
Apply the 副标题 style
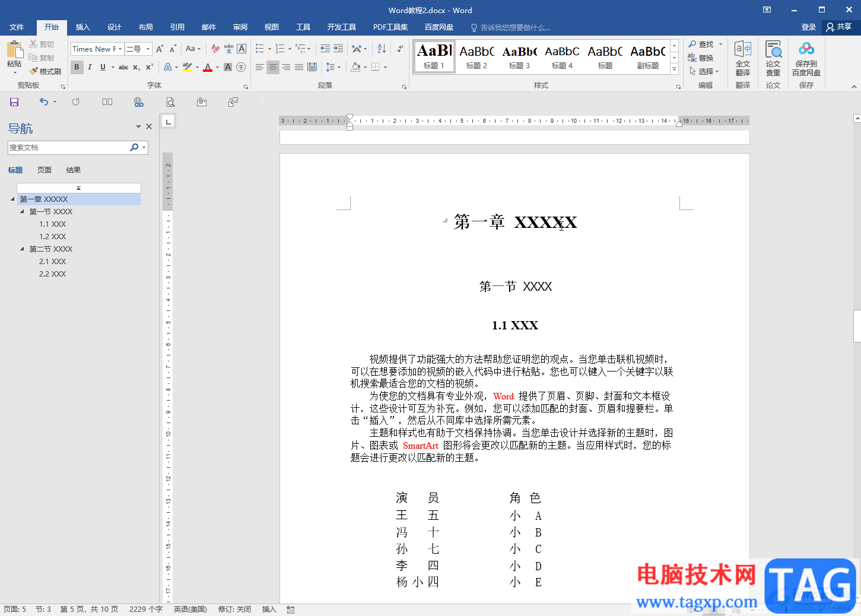[x=647, y=57]
